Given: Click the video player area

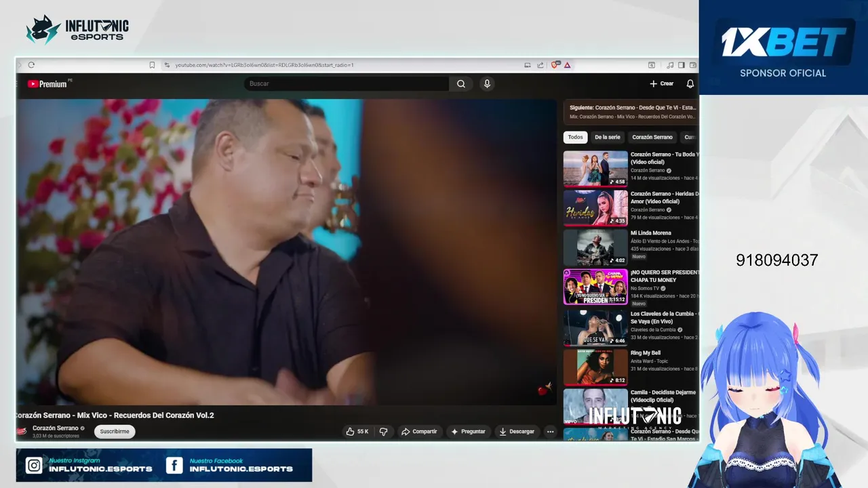Looking at the screenshot, I should 286,252.
